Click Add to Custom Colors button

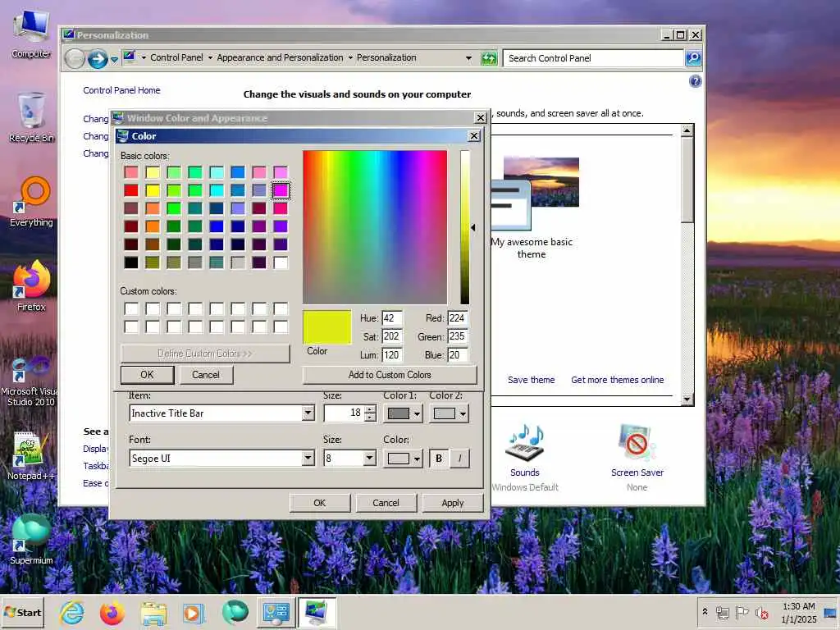[390, 375]
